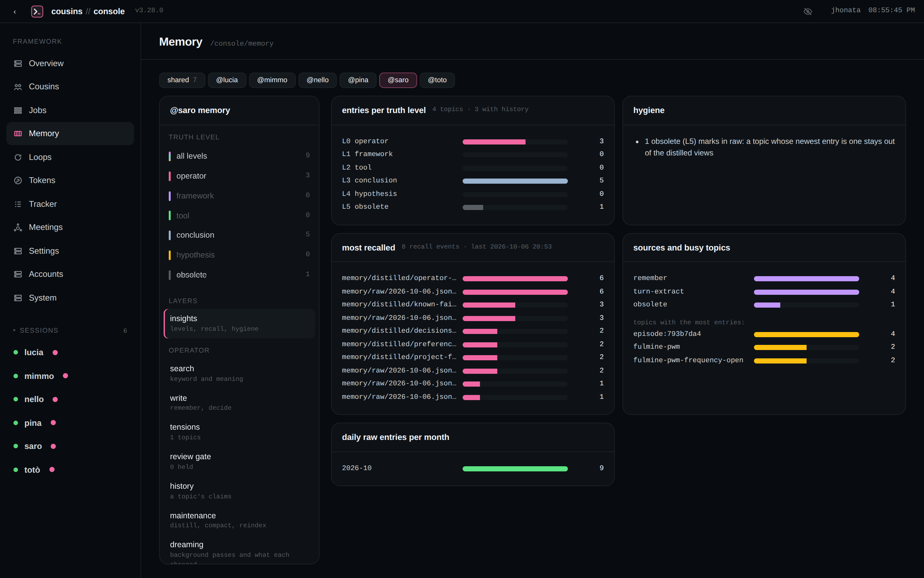This screenshot has width=924, height=578.
Task: Toggle the eye-slash privacy icon
Action: 808,12
